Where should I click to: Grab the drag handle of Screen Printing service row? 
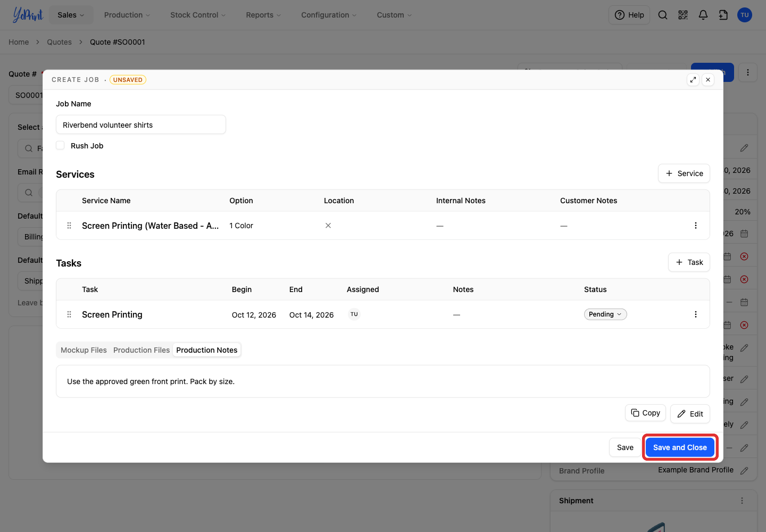click(69, 226)
